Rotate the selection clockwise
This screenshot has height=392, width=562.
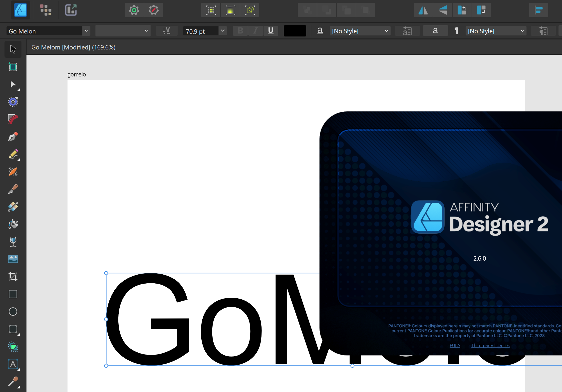click(482, 10)
